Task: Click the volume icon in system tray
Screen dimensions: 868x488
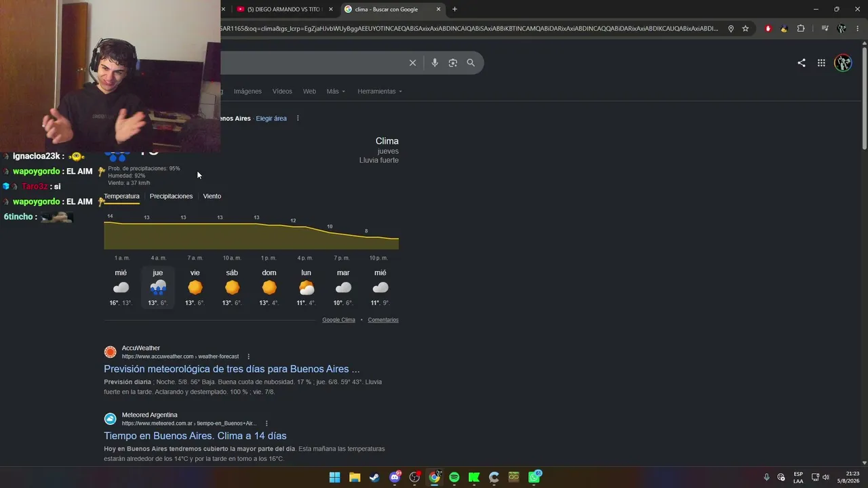Action: point(826,477)
